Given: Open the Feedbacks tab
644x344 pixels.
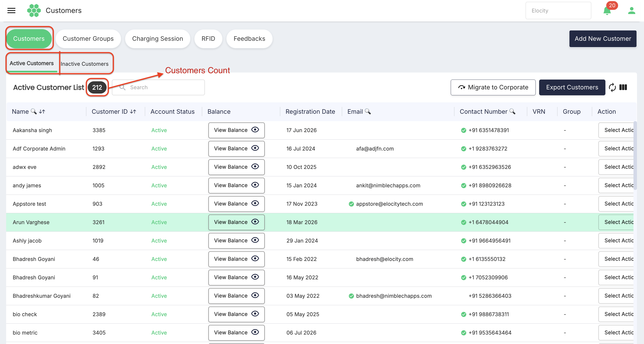Looking at the screenshot, I should [x=249, y=39].
